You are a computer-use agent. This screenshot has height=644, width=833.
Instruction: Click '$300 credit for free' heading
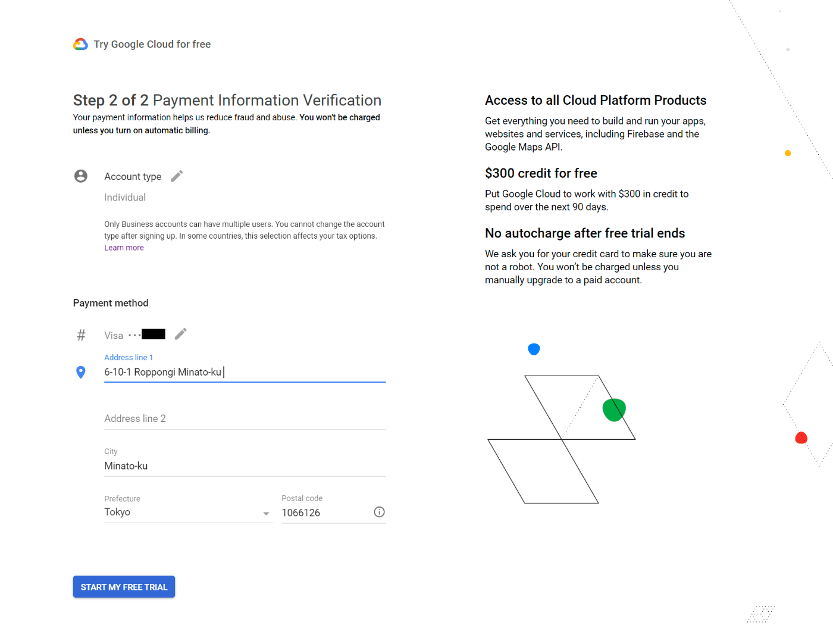coord(541,173)
